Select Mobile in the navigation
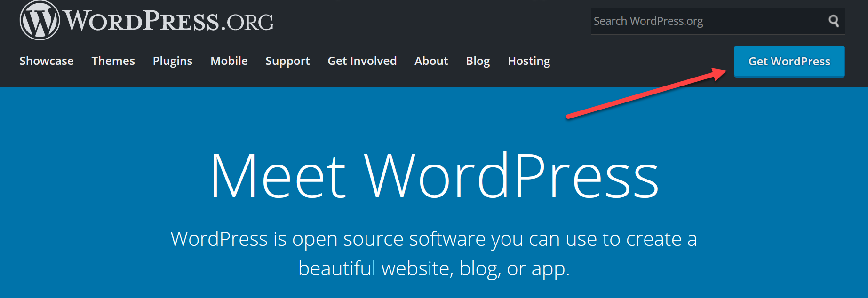This screenshot has width=868, height=298. click(x=229, y=61)
